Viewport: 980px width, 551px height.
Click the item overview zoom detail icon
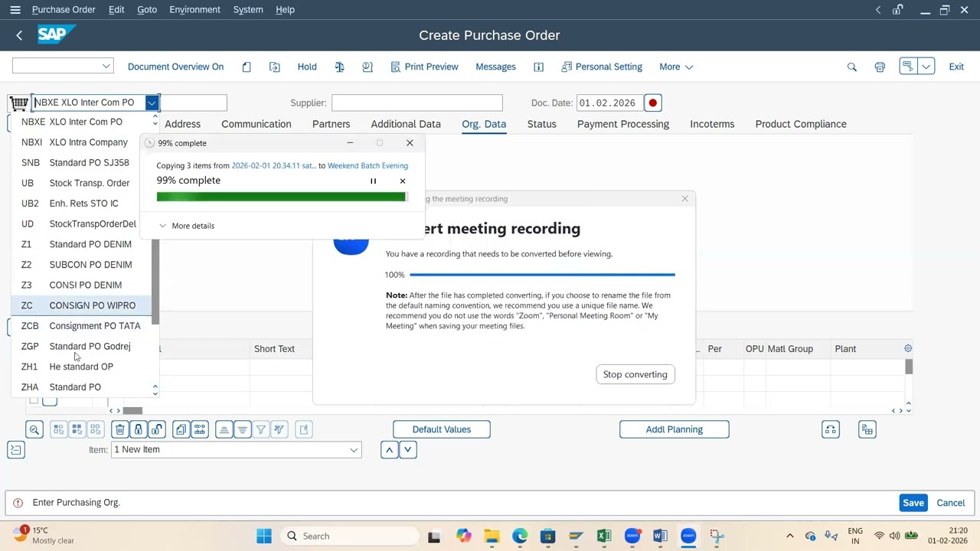coord(34,429)
